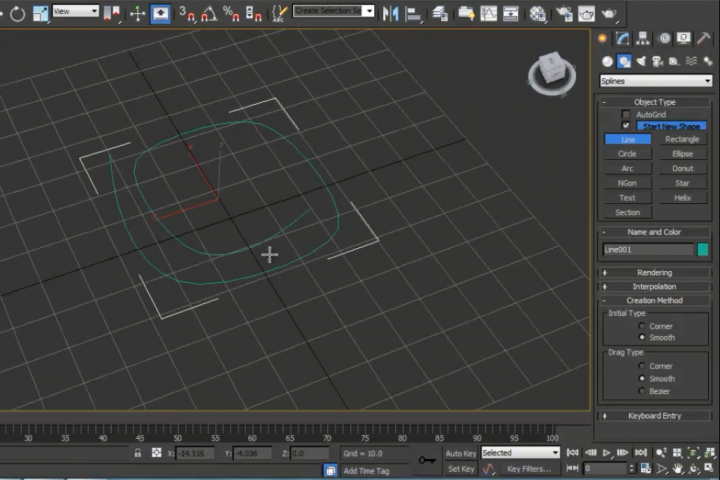The height and width of the screenshot is (480, 720).
Task: Open the Line001 object color swatch
Action: pos(703,250)
